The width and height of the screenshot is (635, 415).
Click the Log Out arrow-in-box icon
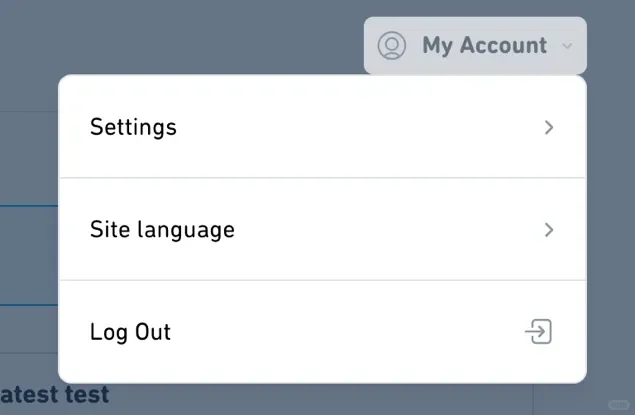click(x=539, y=331)
